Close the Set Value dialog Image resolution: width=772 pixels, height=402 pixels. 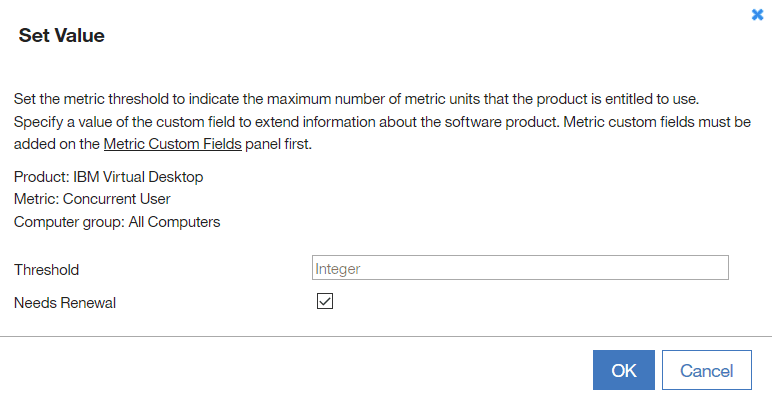tap(757, 15)
